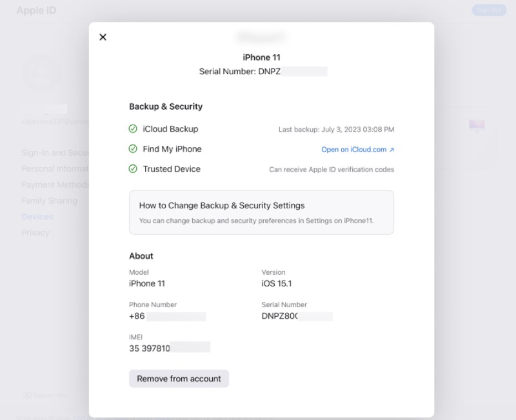Select Devices in background sidebar

click(37, 217)
